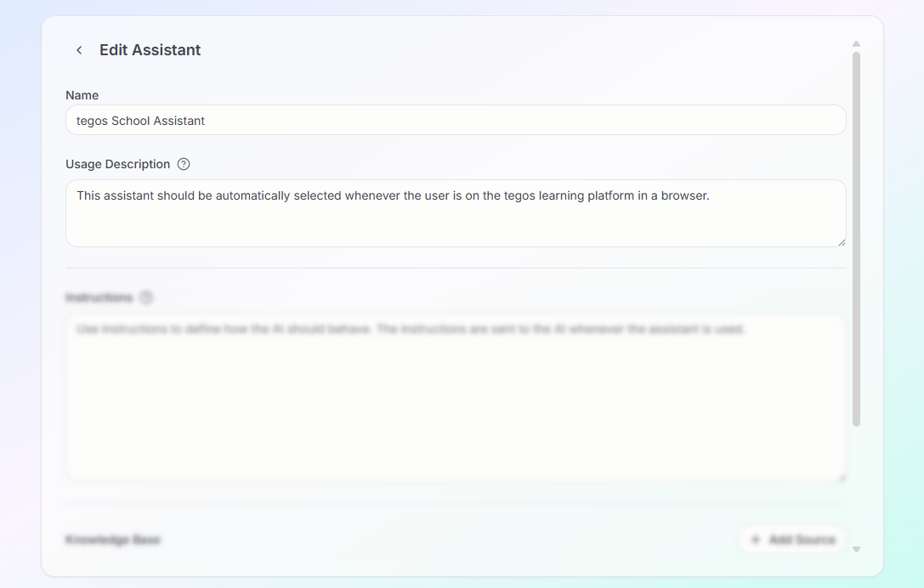Open the Instructions help icon
The width and height of the screenshot is (924, 588).
(x=145, y=297)
